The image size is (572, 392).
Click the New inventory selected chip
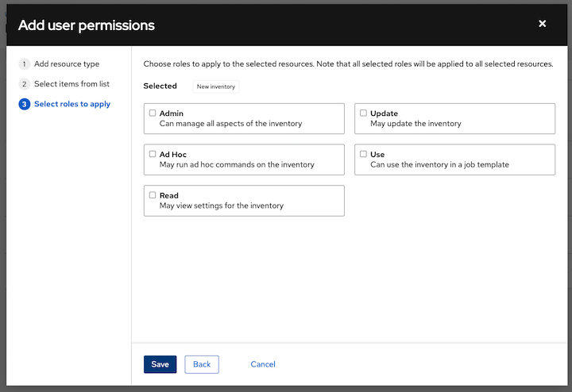point(216,86)
